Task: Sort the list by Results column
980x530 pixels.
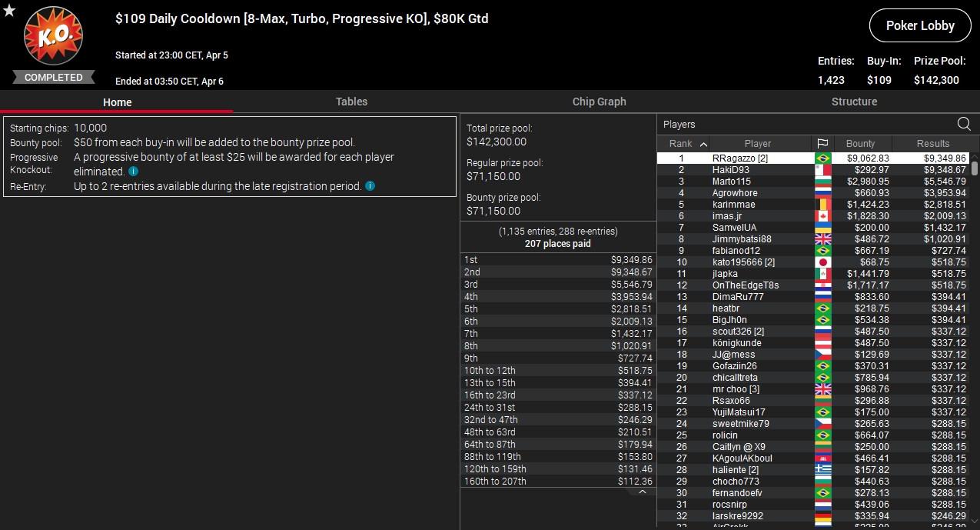Action: 932,144
